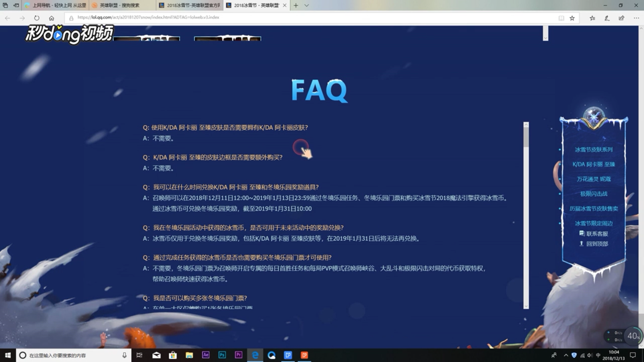The image size is (644, 362).
Task: Click question 是否可用于未来活动中的奖励兑换
Action: tap(244, 227)
